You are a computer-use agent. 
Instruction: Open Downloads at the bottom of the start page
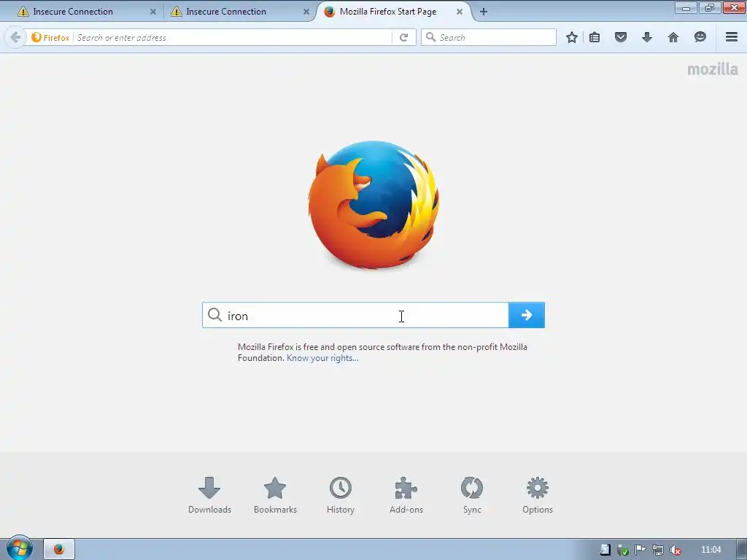click(209, 495)
